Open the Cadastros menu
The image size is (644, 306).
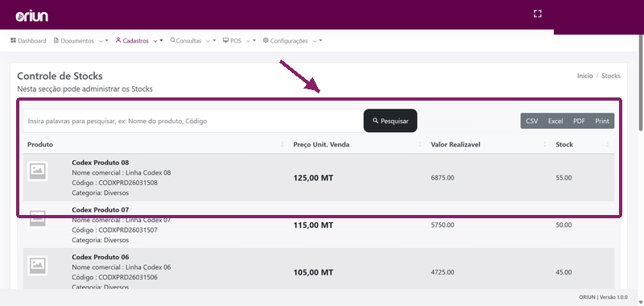click(135, 40)
